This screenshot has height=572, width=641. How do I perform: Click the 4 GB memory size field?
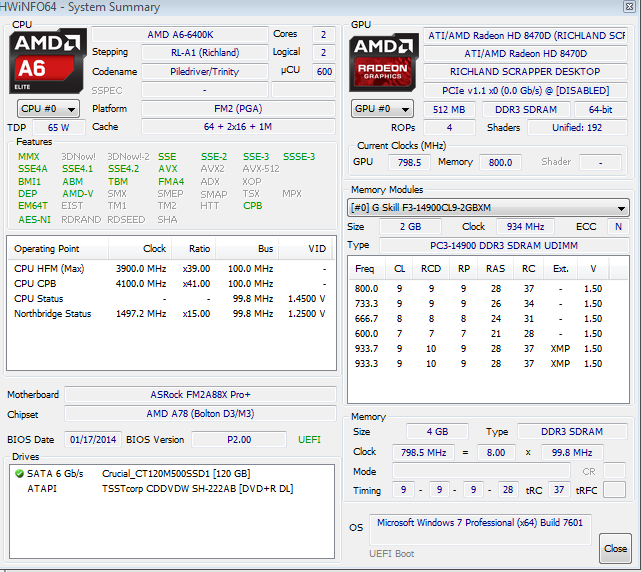[x=437, y=432]
